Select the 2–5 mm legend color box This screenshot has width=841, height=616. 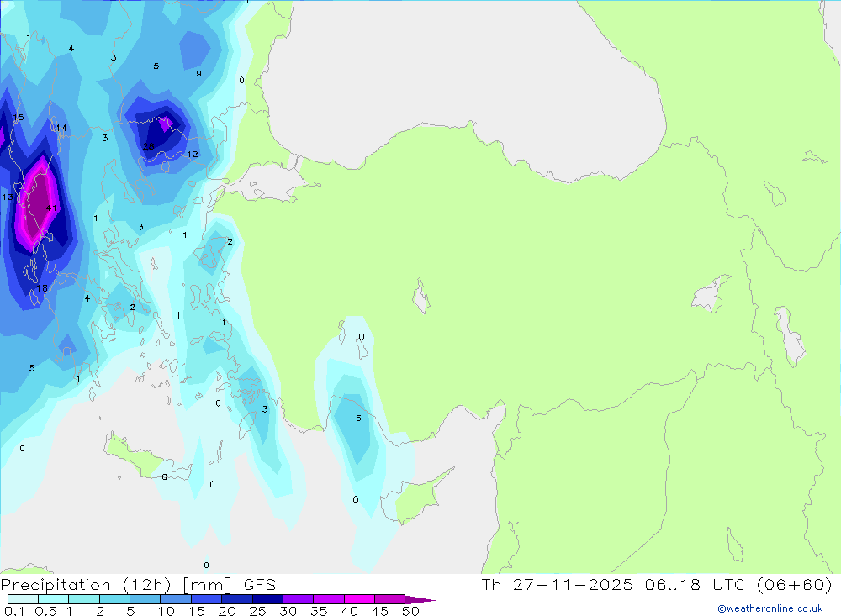114,599
